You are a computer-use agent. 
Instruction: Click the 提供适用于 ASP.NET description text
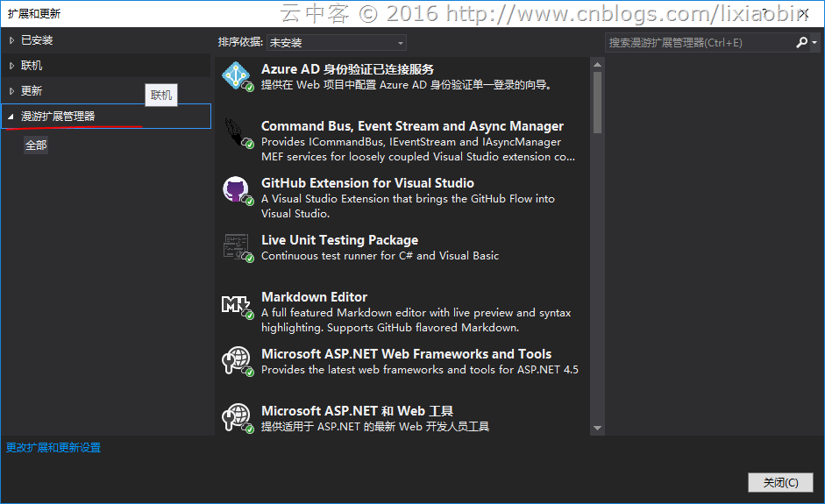click(375, 426)
